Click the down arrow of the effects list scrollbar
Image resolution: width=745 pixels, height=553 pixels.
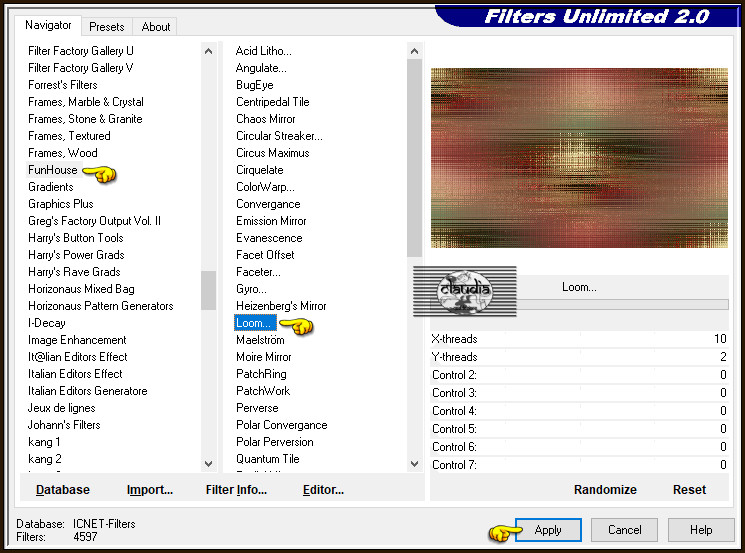(414, 464)
